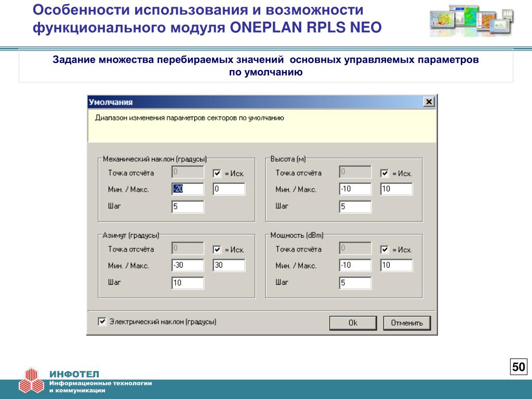
Task: Click the 'Высота (м)' group label
Action: [x=288, y=159]
